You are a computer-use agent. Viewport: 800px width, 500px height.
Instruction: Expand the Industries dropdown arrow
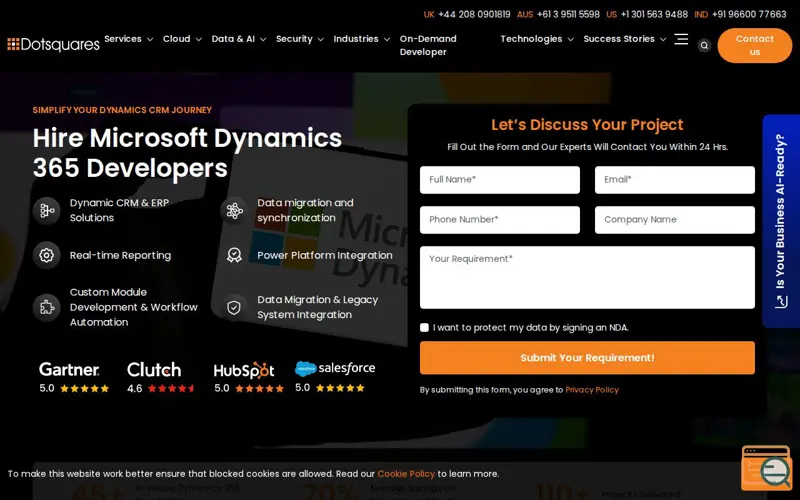click(387, 39)
